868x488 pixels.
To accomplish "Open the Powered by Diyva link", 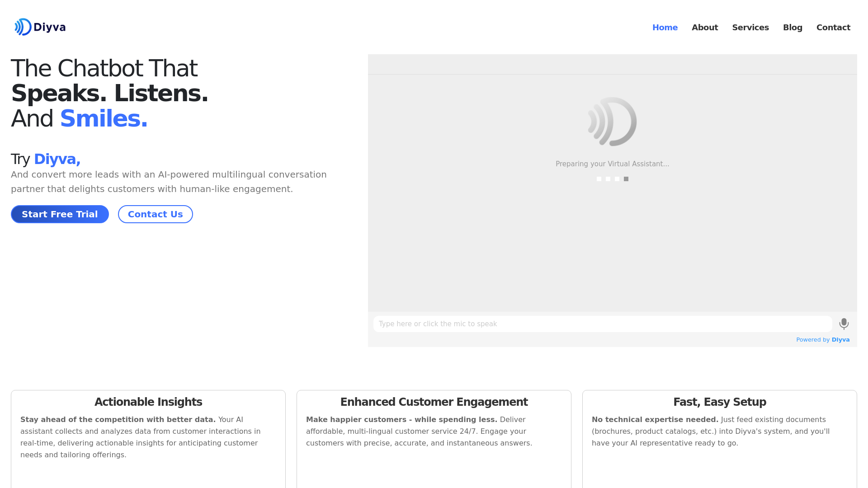I will click(x=822, y=340).
